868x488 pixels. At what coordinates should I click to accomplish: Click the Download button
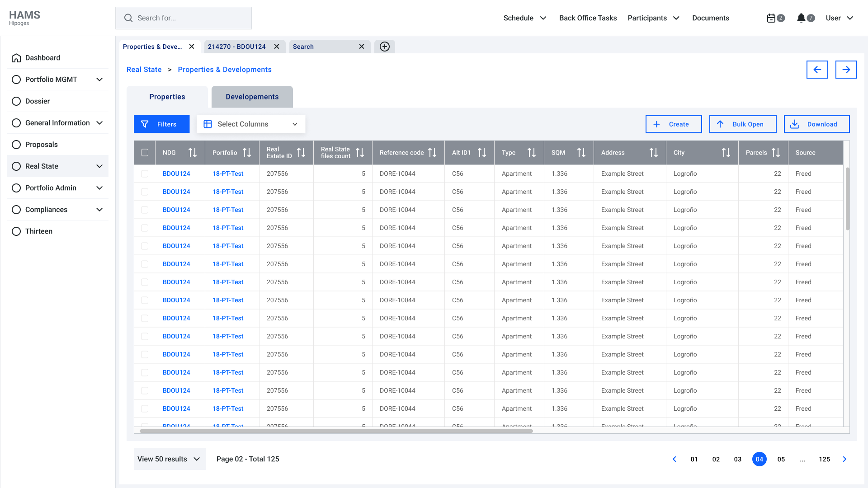tap(816, 124)
